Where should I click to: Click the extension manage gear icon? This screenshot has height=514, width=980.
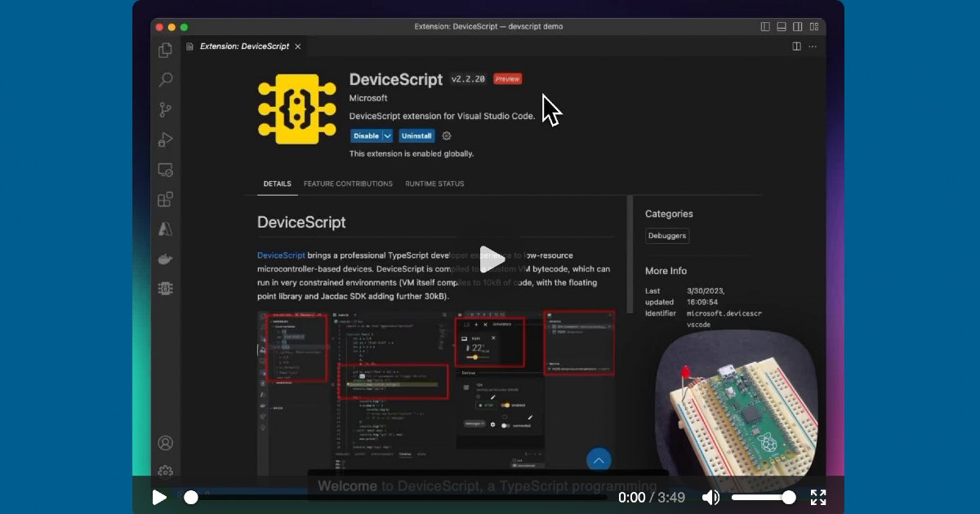point(447,136)
